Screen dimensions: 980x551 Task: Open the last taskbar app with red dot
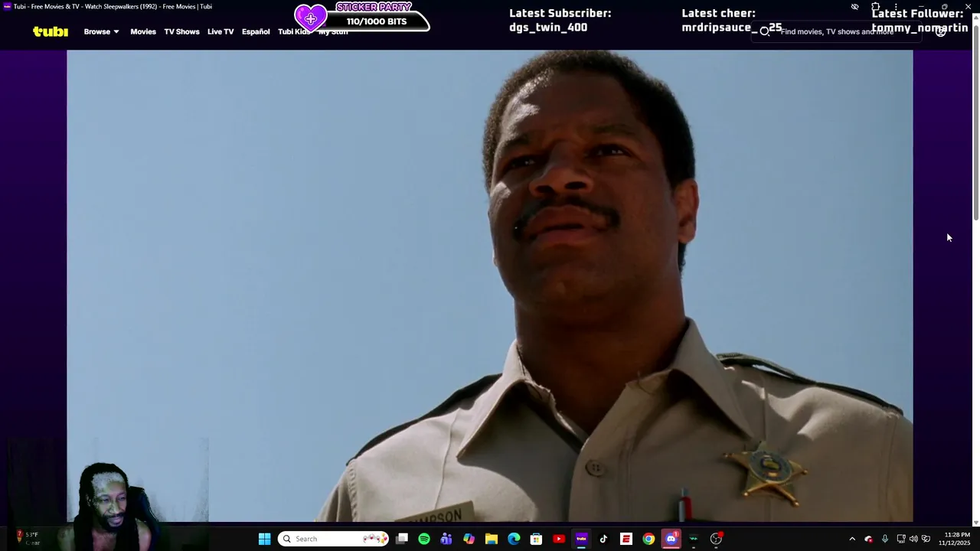coord(716,539)
